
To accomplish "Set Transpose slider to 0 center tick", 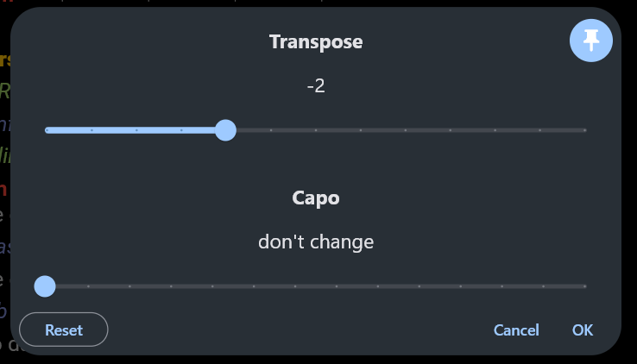I will [x=316, y=130].
